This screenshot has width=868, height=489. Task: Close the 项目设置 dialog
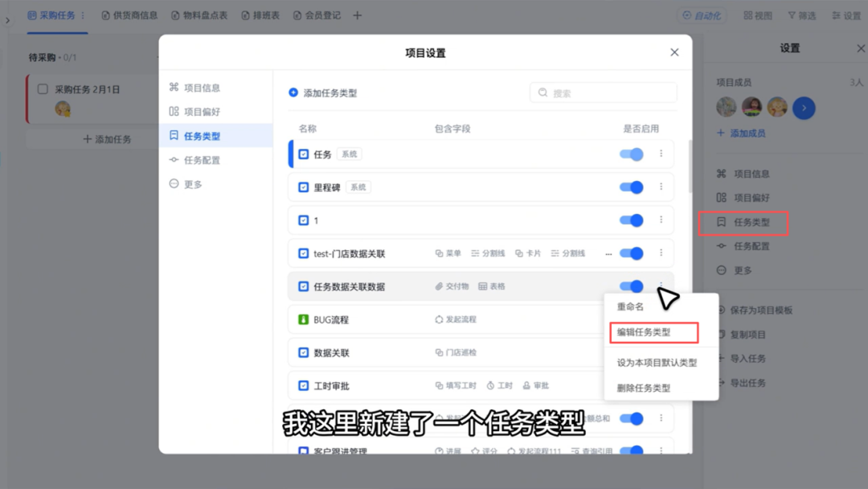click(674, 52)
